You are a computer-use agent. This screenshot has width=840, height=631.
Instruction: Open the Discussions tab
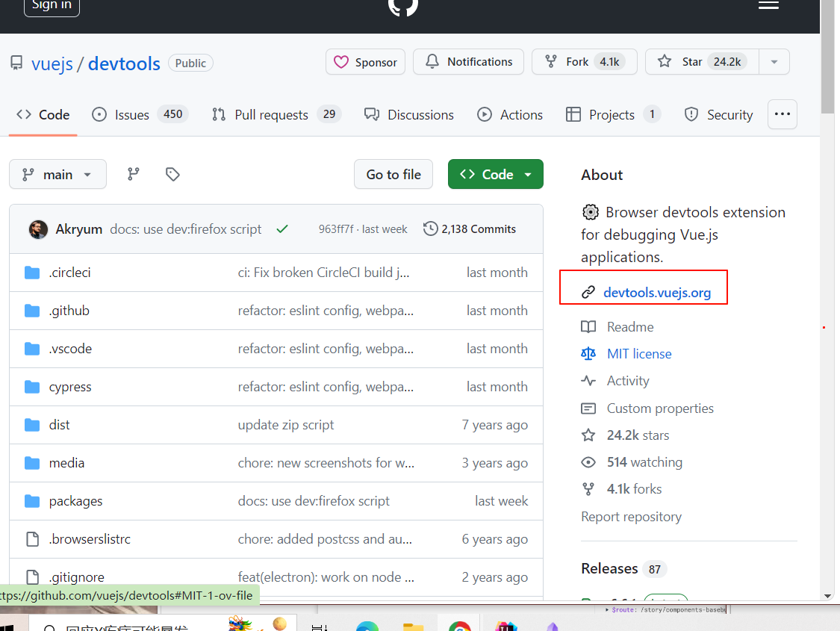[408, 115]
